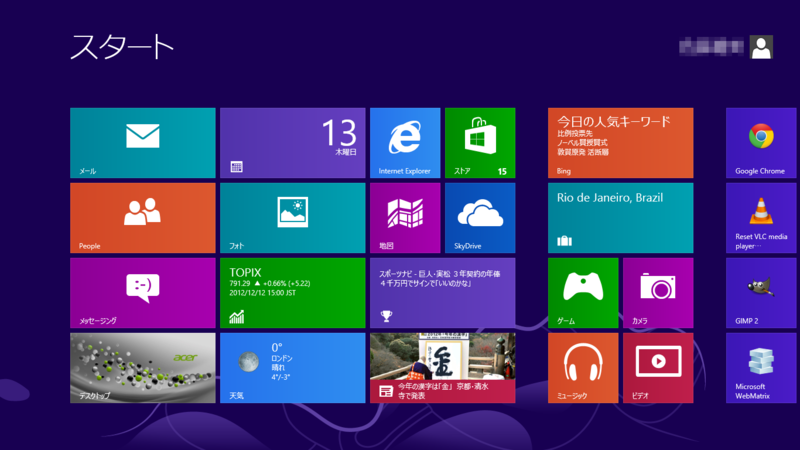This screenshot has width=800, height=450.
Task: Open the Video (ビデオ) tile
Action: point(658,368)
